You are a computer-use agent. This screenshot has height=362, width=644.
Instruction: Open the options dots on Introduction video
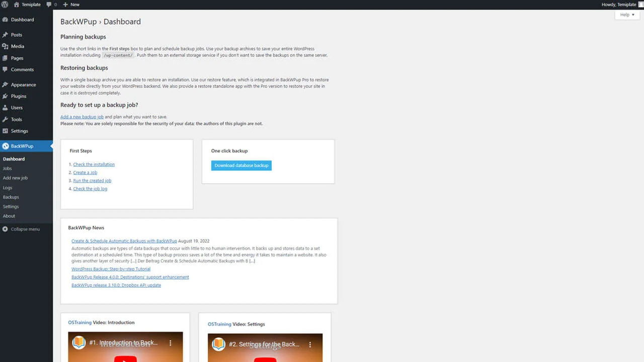[171, 343]
